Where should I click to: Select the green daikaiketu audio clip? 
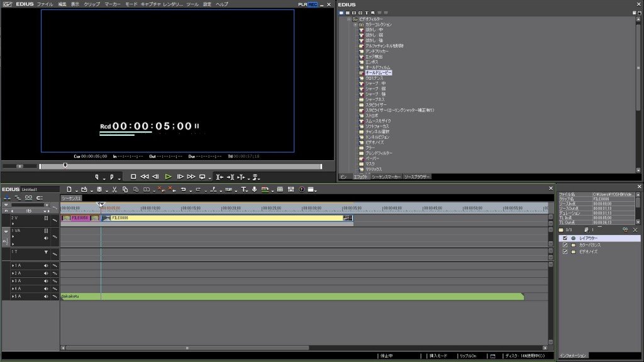click(x=292, y=297)
